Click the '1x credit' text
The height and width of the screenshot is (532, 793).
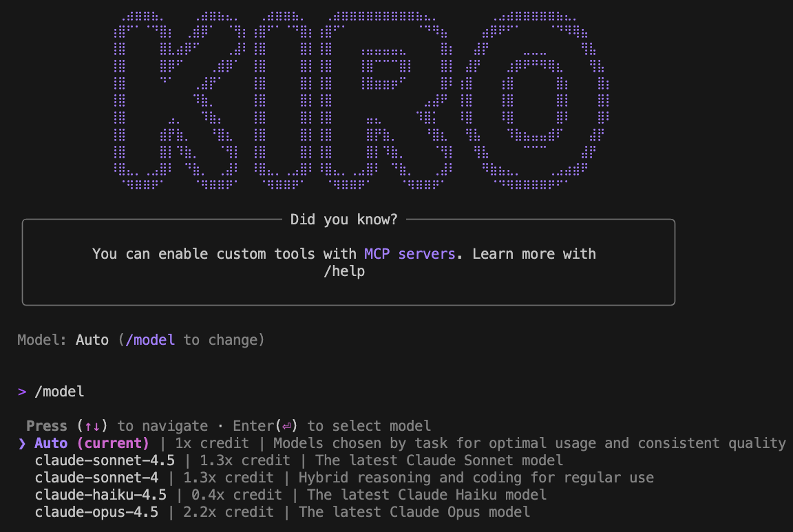212,443
